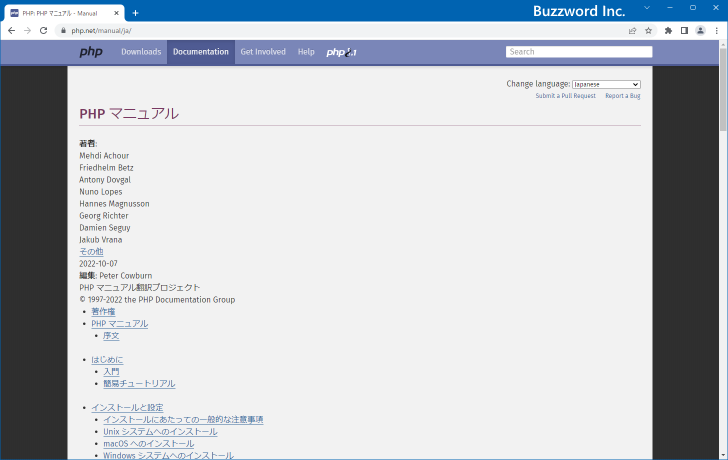The image size is (728, 460).
Task: Open the 著作権 link
Action: pos(103,311)
